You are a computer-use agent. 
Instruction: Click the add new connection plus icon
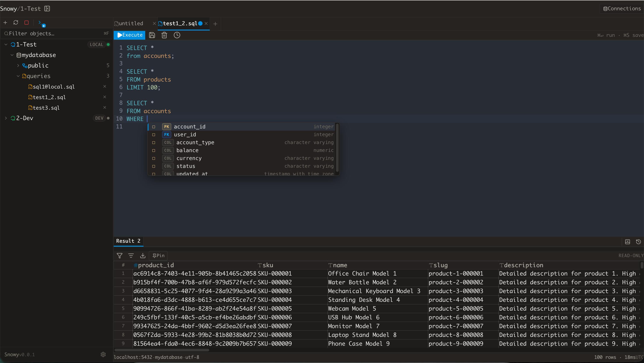pyautogui.click(x=5, y=23)
